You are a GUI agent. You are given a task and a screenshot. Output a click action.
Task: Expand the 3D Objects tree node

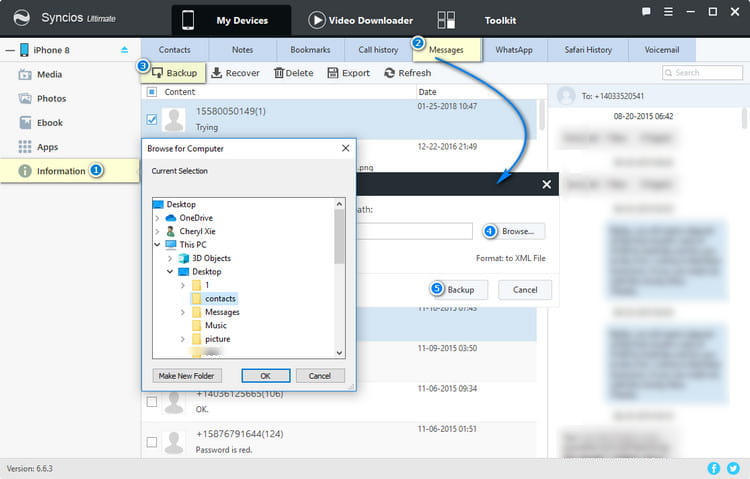pyautogui.click(x=170, y=258)
